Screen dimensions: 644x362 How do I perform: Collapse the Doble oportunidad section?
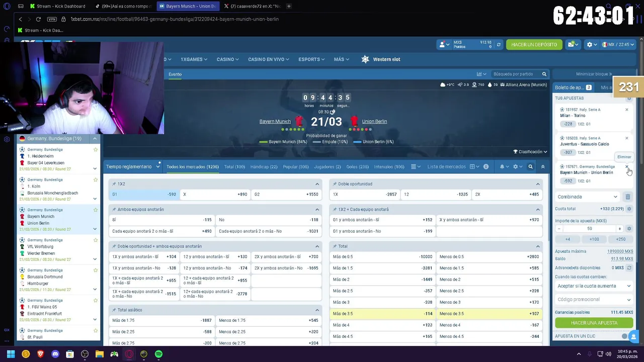tap(538, 184)
